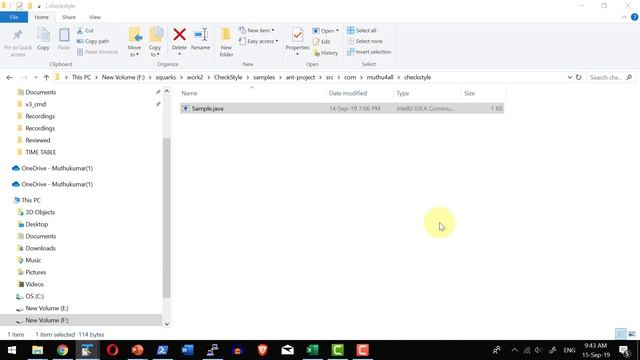Open Downloads in navigation pane

[x=40, y=248]
